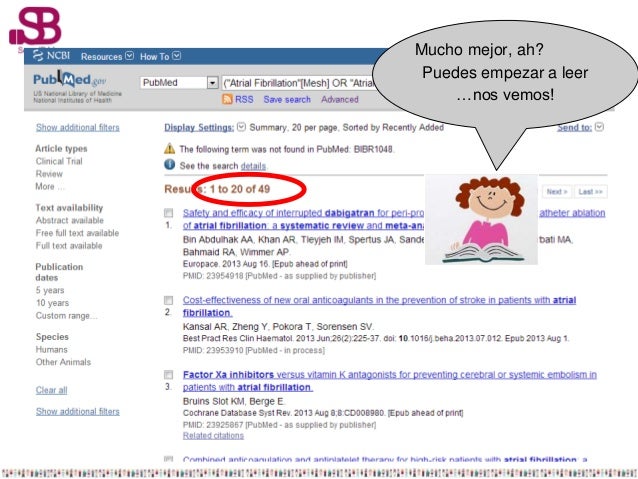Filter species to Other Animals
638x479 pixels.
coord(63,362)
